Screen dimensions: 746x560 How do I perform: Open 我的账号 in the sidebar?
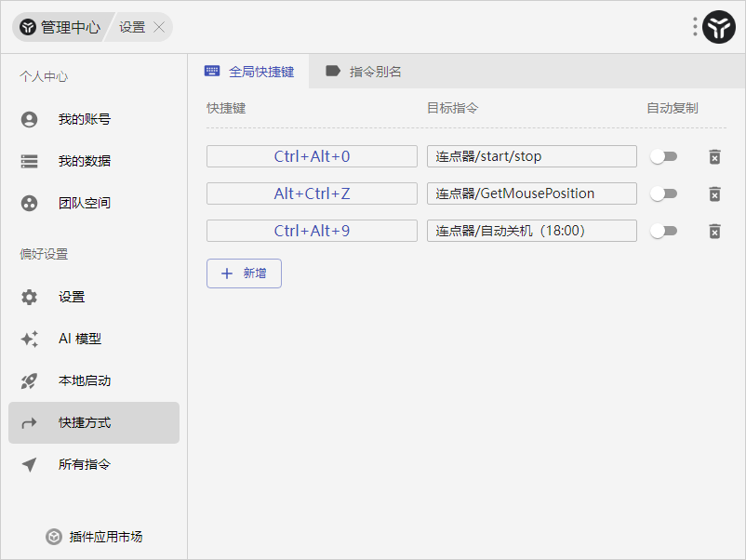click(x=84, y=119)
